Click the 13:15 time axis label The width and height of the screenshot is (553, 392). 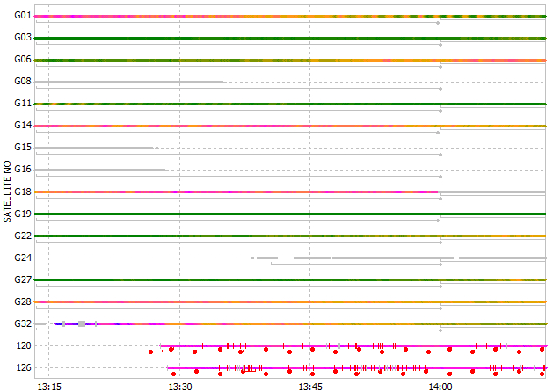(48, 385)
